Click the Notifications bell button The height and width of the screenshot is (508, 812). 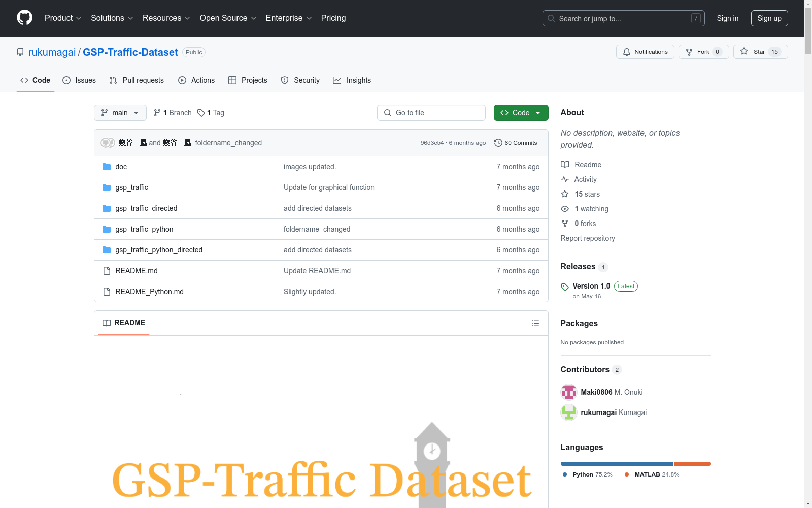point(645,52)
